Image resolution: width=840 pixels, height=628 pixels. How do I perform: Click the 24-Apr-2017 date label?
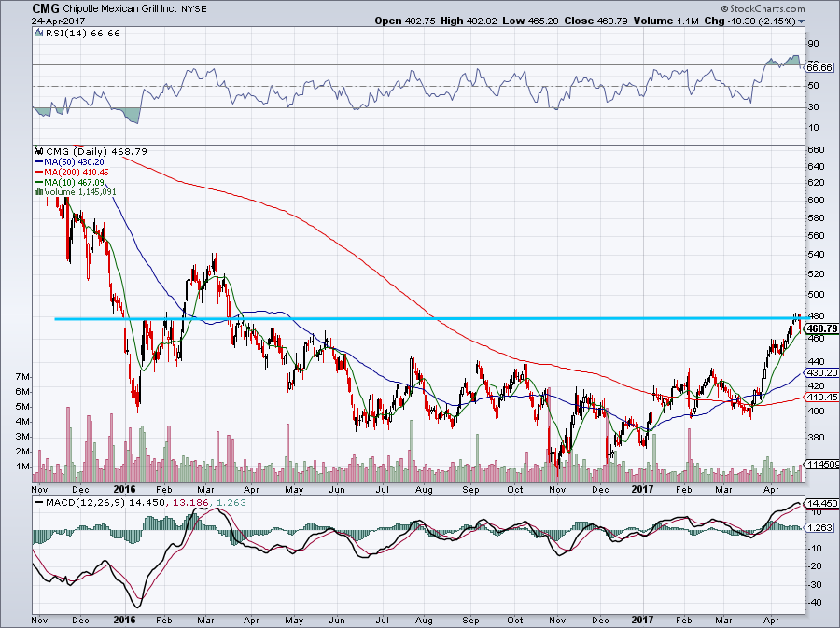tap(59, 21)
